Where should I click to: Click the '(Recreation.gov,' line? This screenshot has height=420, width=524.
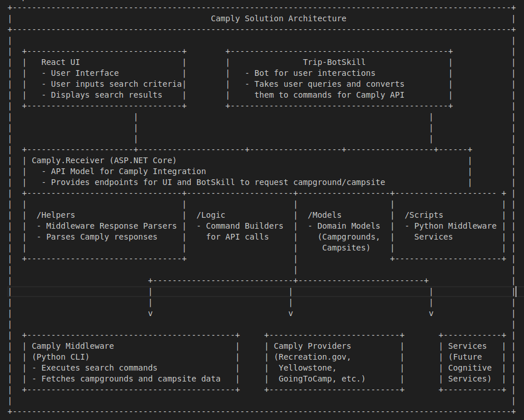click(x=313, y=357)
